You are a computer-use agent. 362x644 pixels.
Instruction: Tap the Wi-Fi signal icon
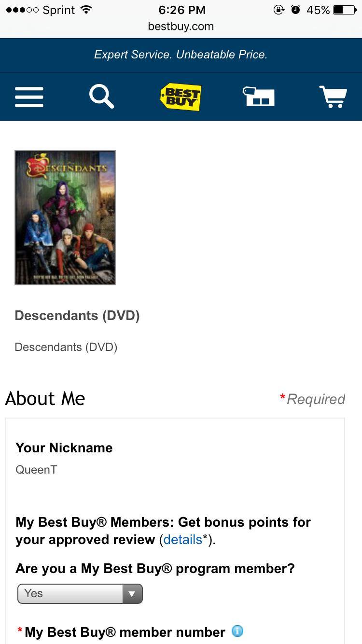86,10
